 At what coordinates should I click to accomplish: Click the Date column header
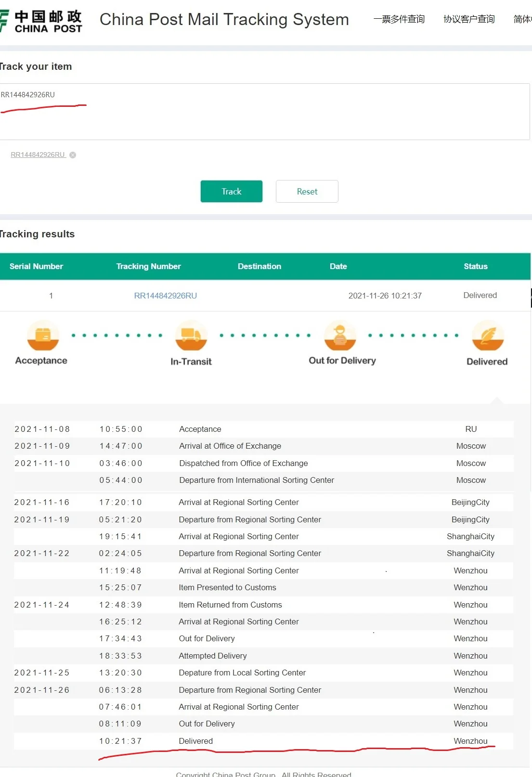[338, 266]
